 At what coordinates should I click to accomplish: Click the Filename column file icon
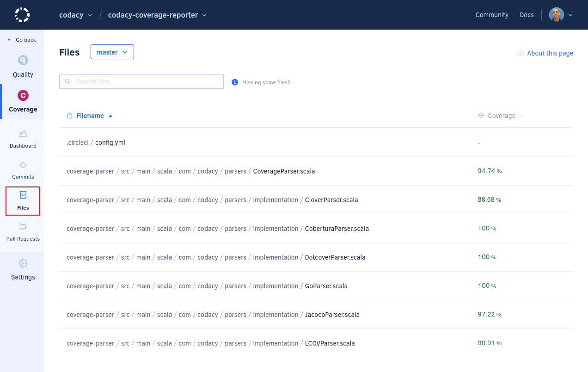(70, 116)
